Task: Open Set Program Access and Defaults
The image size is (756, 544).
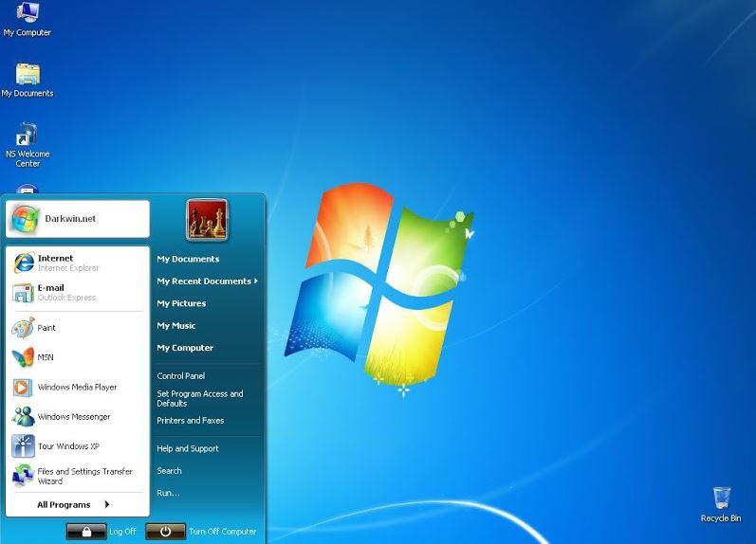Action: [x=199, y=398]
